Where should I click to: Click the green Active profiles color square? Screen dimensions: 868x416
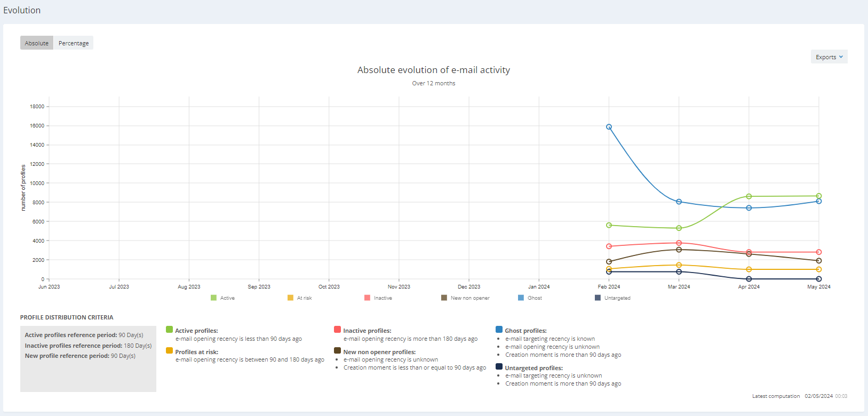point(170,330)
